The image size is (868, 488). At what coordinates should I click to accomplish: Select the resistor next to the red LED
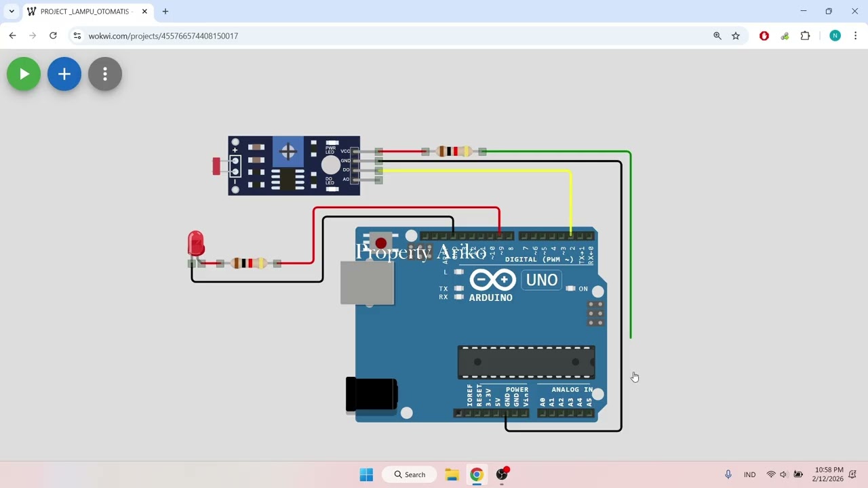(248, 263)
